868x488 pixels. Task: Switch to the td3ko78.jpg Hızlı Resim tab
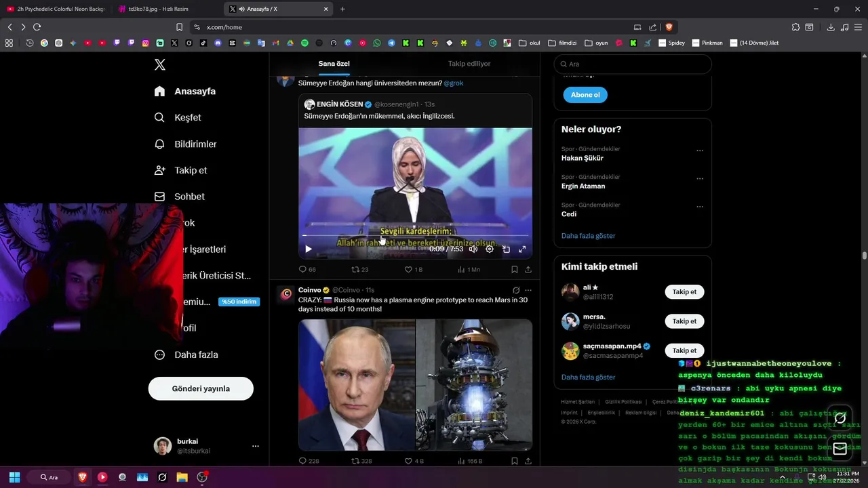click(x=166, y=9)
